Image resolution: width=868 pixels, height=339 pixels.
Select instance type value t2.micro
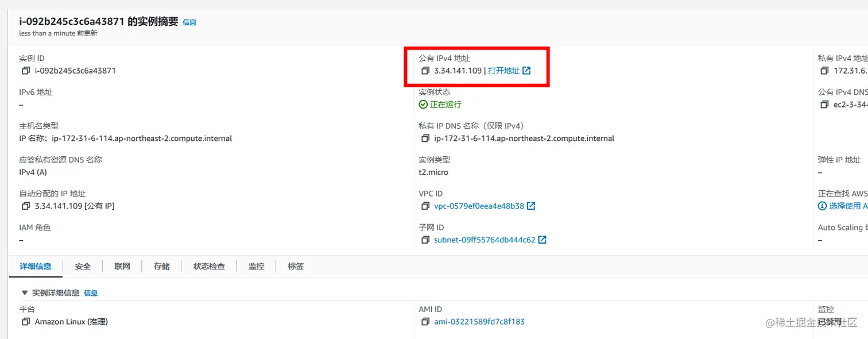click(433, 172)
